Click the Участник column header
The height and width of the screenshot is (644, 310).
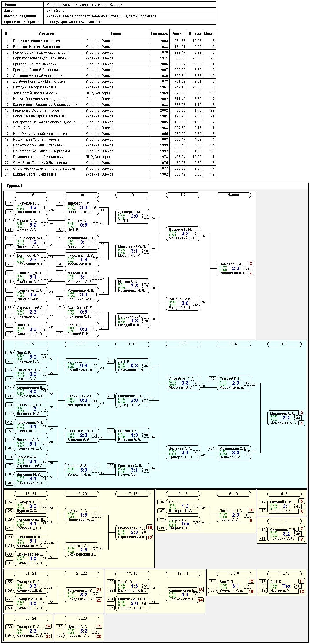pos(46,34)
